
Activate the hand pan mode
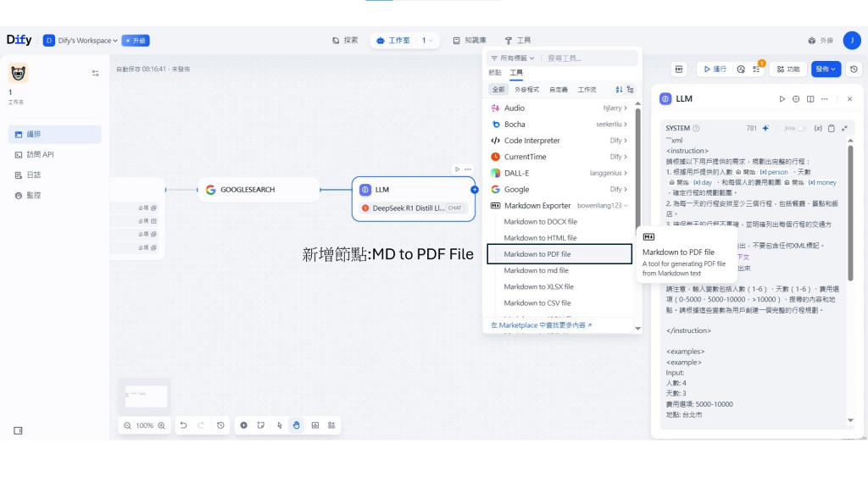(x=297, y=425)
